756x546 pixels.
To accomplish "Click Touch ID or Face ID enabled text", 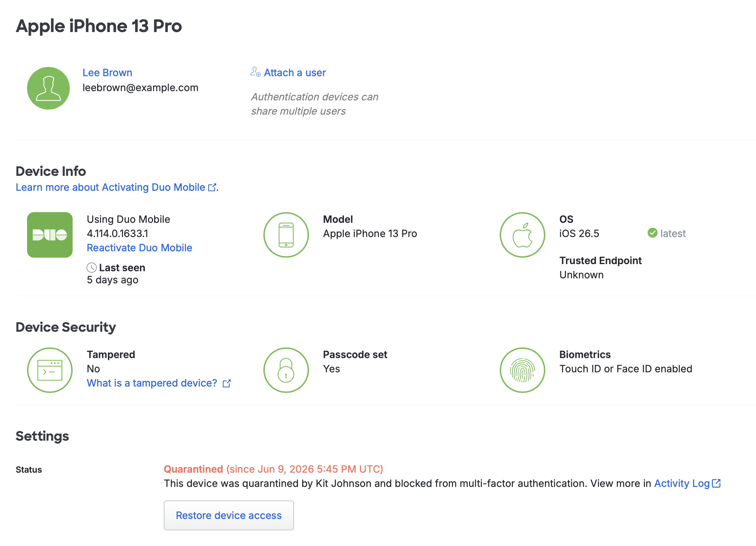I will [626, 369].
